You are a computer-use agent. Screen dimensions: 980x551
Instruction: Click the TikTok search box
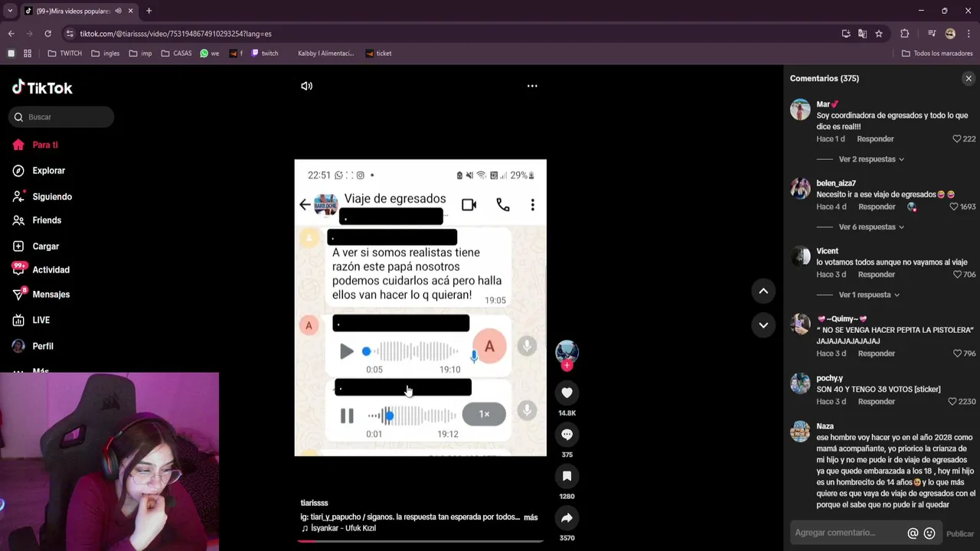[x=62, y=117]
